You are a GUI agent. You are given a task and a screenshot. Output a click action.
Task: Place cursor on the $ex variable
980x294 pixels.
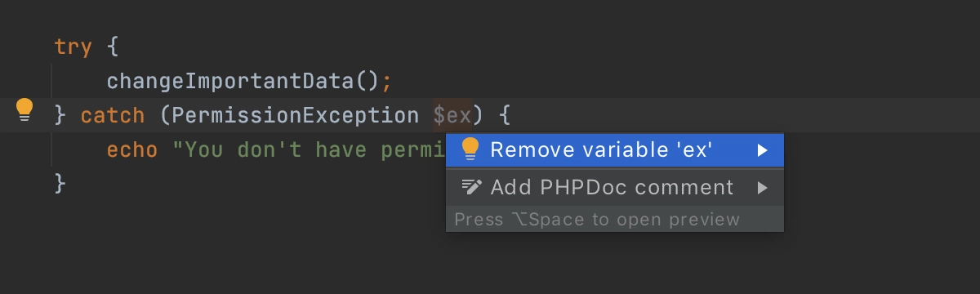click(452, 115)
